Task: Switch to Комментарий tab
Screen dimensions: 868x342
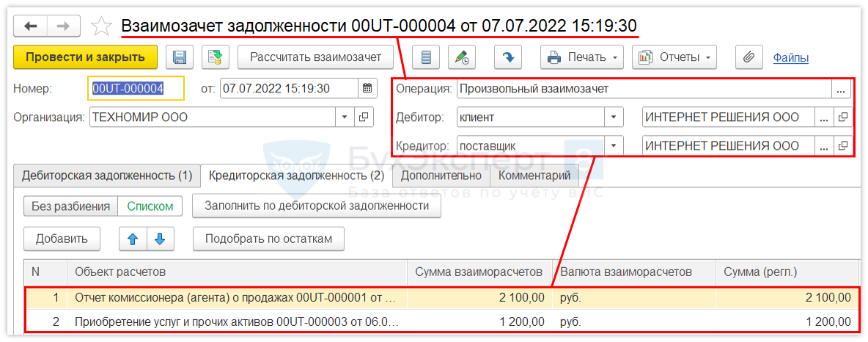Action: [x=534, y=176]
